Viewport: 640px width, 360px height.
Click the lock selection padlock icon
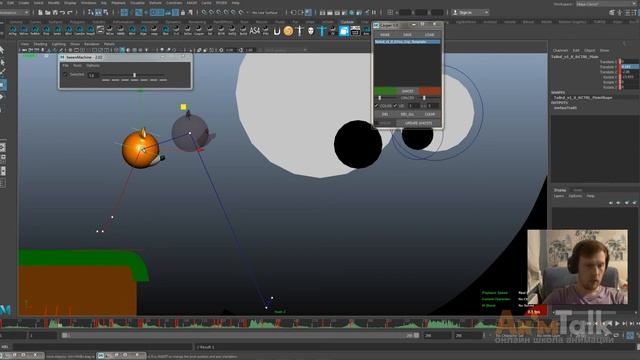[183, 13]
